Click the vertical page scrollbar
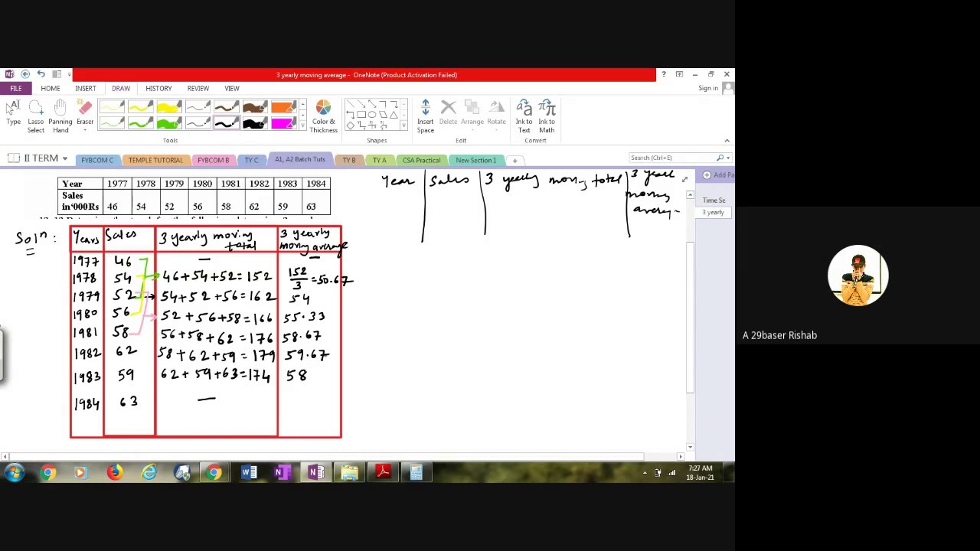The image size is (980, 551). [x=690, y=318]
